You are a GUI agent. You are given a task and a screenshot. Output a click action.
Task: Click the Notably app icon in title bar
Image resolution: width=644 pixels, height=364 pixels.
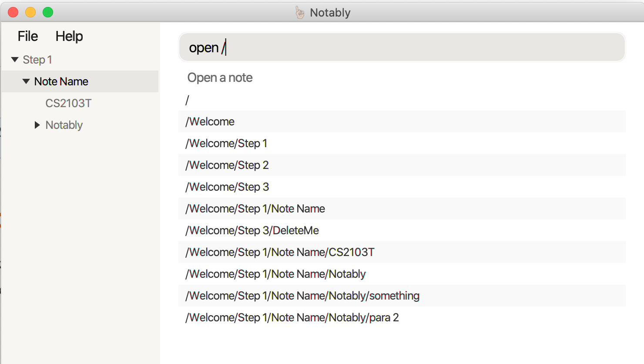pos(300,13)
